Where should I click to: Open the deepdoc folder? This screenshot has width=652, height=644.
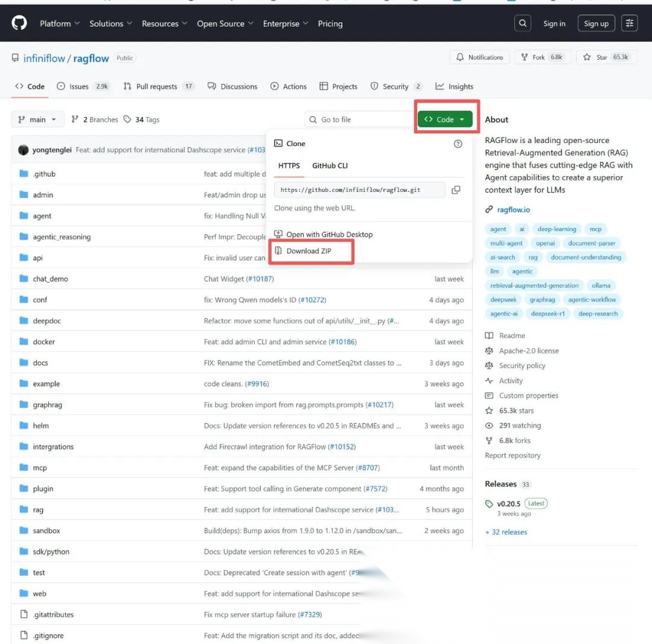pos(46,321)
